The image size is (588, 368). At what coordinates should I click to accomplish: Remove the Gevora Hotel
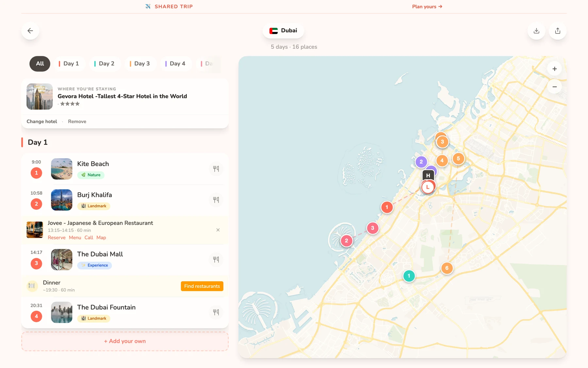pyautogui.click(x=77, y=121)
